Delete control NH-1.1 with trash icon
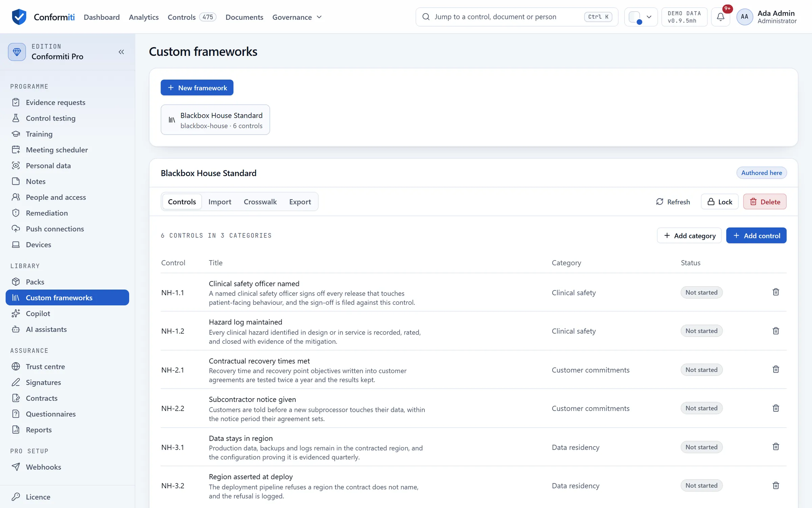Image resolution: width=812 pixels, height=508 pixels. click(776, 292)
